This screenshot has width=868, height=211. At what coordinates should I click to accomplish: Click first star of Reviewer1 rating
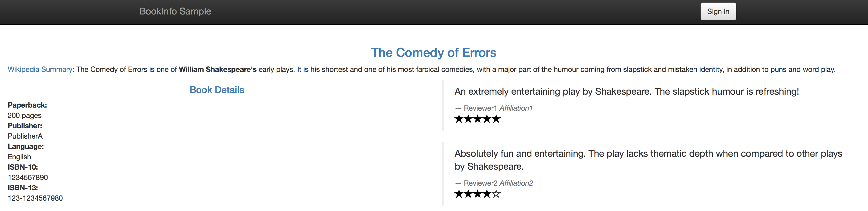point(459,119)
